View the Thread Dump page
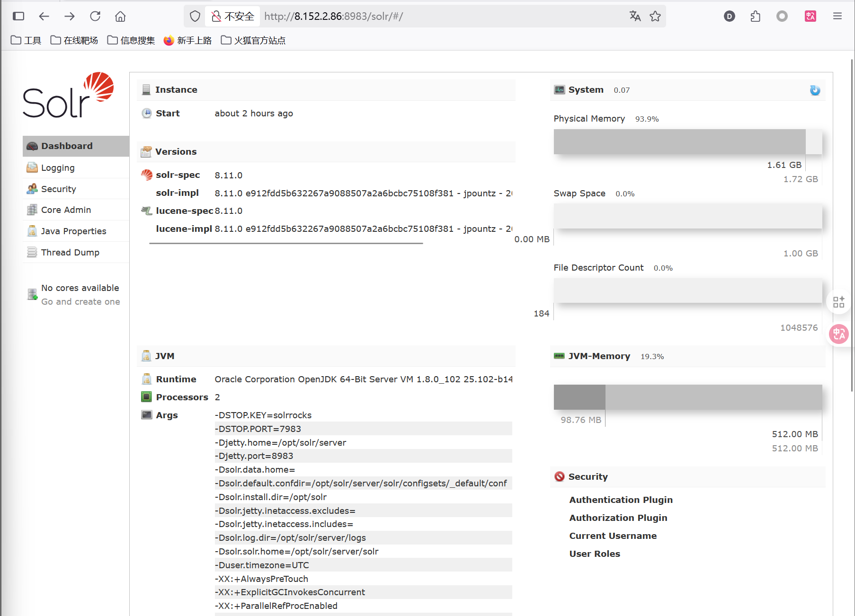The height and width of the screenshot is (616, 855). [x=76, y=252]
